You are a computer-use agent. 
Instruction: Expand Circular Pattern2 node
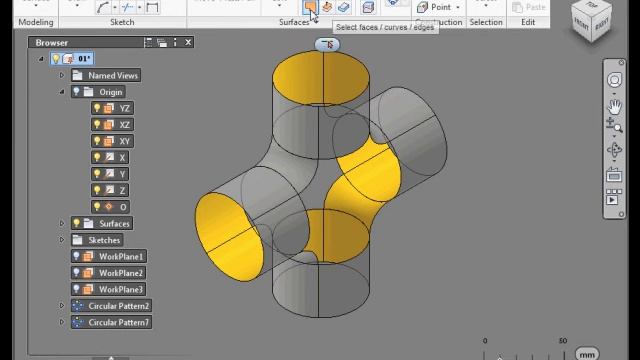(x=62, y=305)
